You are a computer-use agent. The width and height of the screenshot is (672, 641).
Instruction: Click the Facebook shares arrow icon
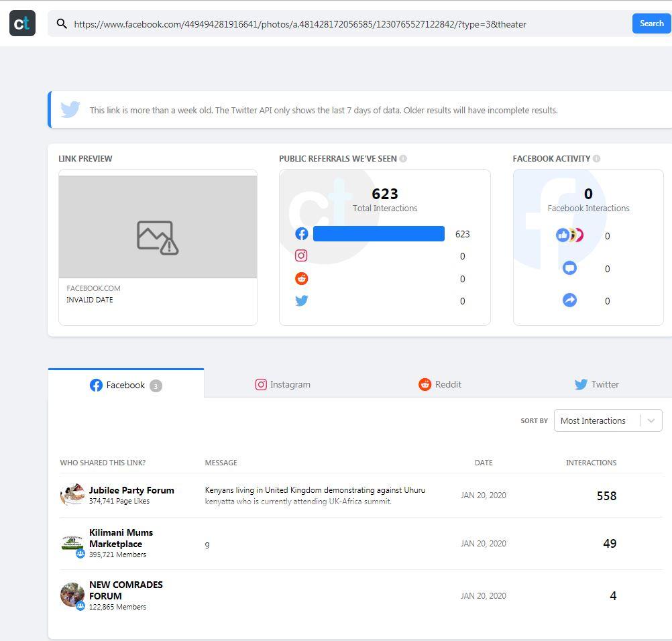[569, 300]
